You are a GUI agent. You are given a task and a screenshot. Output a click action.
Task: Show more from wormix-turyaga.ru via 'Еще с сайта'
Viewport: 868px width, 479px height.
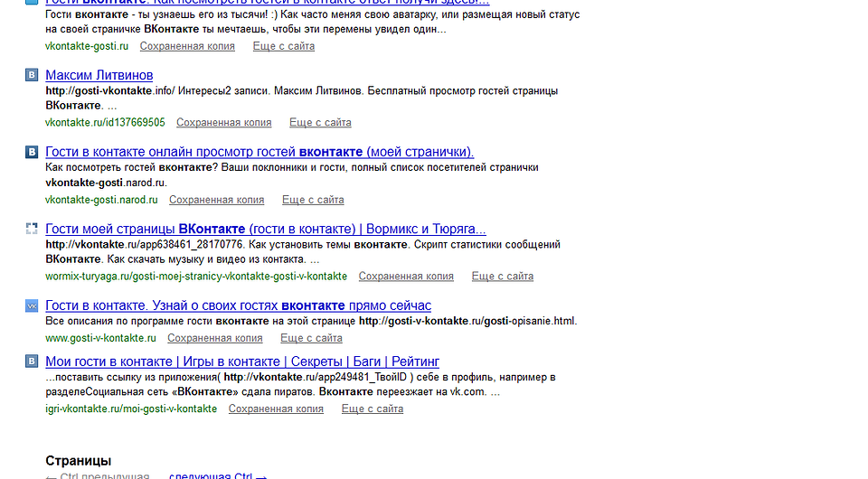(x=502, y=277)
